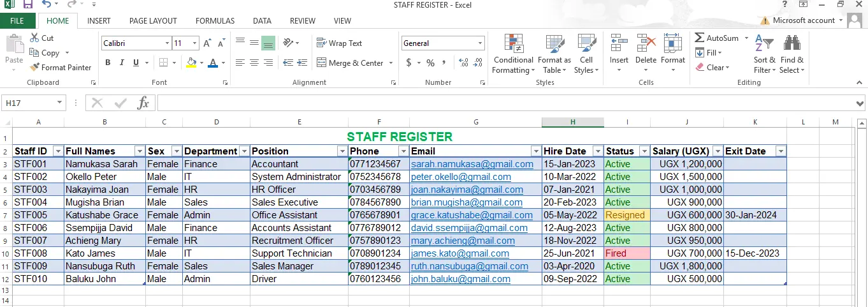Apply the Font Color letter A
Viewport: 868px width, 307px height.
coord(212,63)
